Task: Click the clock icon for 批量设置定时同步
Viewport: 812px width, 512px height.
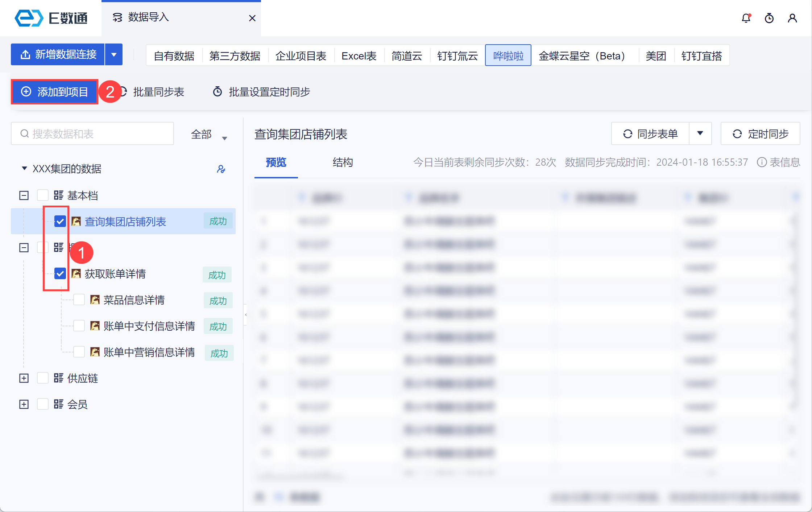Action: 217,92
